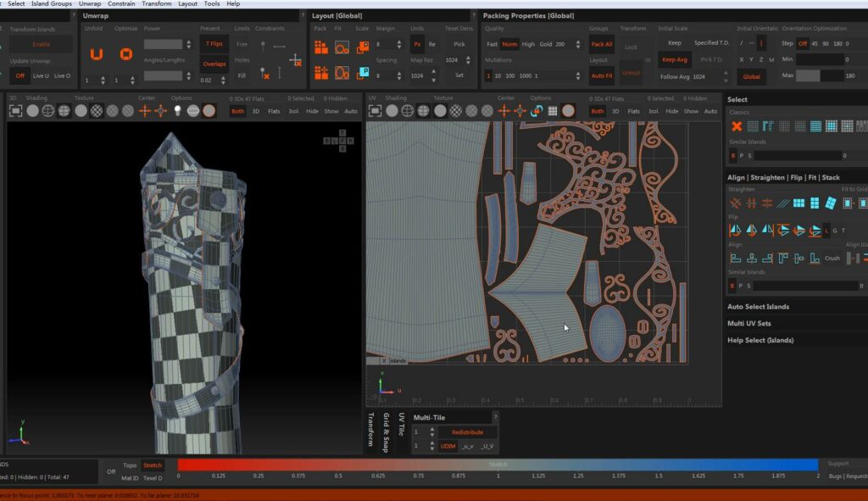Toggle Keep Avg initial scale
Viewport: 868px width, 501px height.
point(674,60)
